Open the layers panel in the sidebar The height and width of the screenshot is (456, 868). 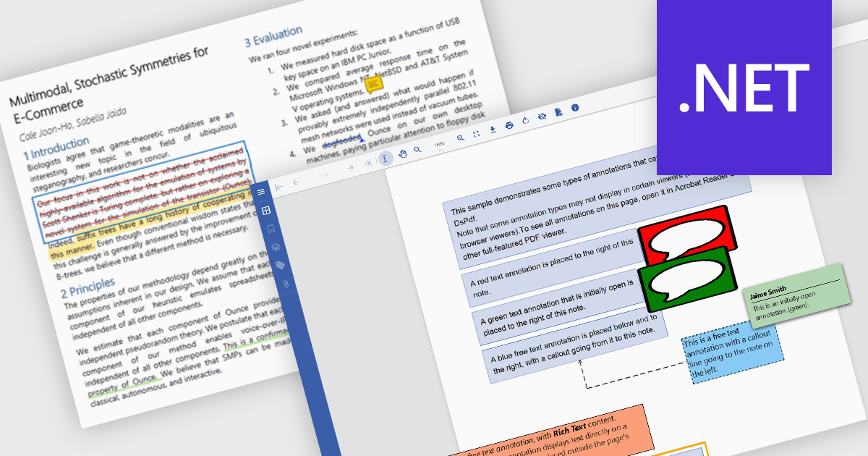pyautogui.click(x=276, y=247)
